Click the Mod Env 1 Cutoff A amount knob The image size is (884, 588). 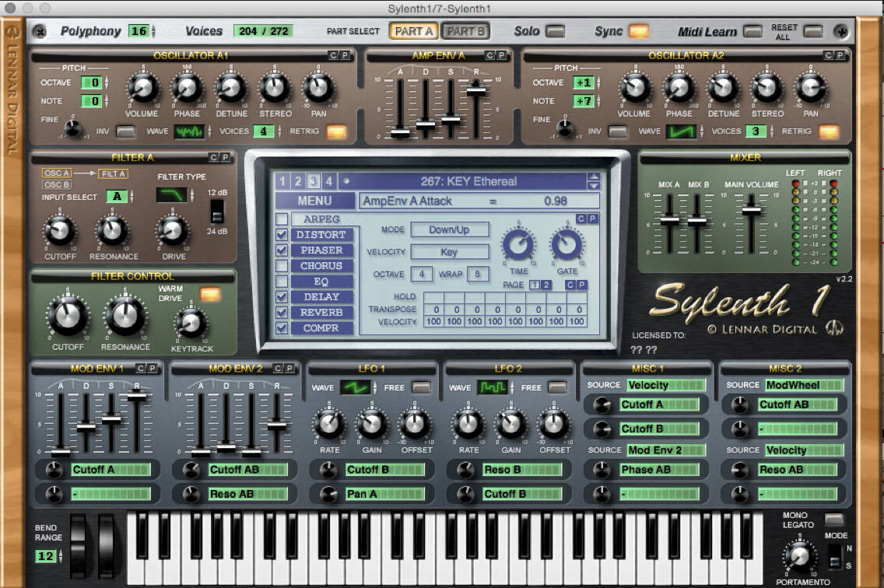point(54,470)
